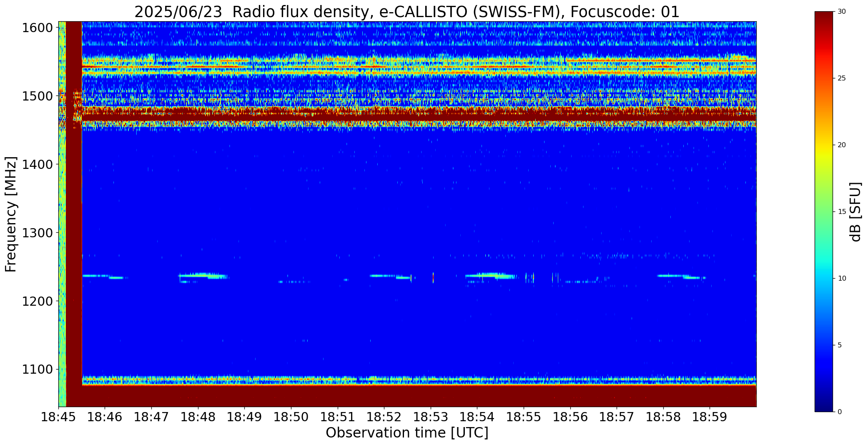Viewport: 868px width, 445px height.
Task: Click the plot title with date 2025/06/23
Action: click(407, 12)
